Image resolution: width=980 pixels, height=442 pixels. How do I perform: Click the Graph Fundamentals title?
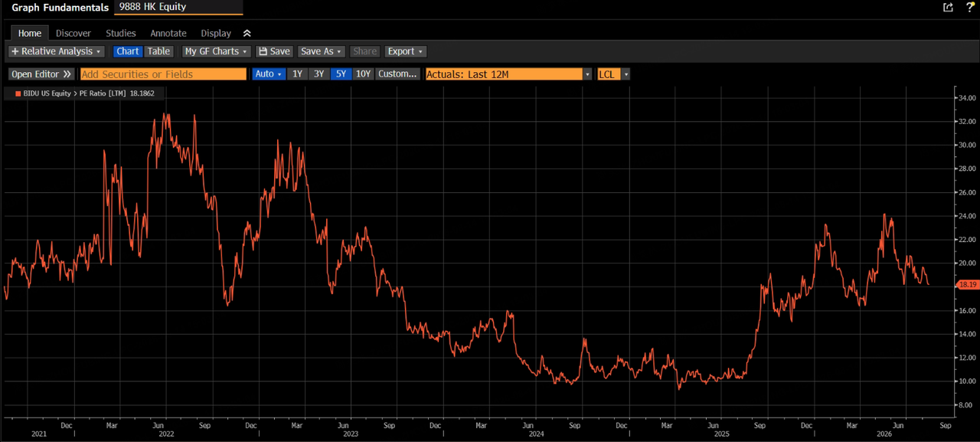click(x=60, y=7)
